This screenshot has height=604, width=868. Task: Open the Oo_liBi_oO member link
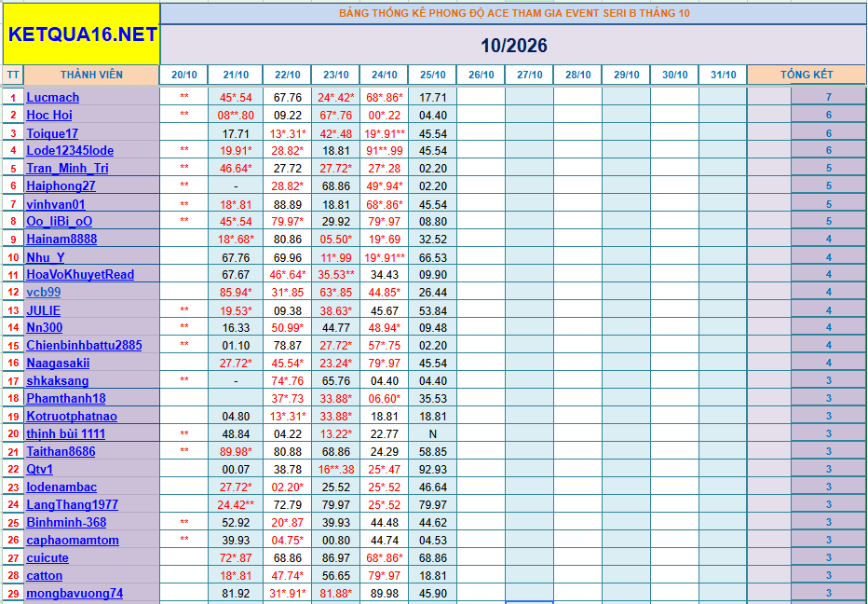click(x=60, y=222)
